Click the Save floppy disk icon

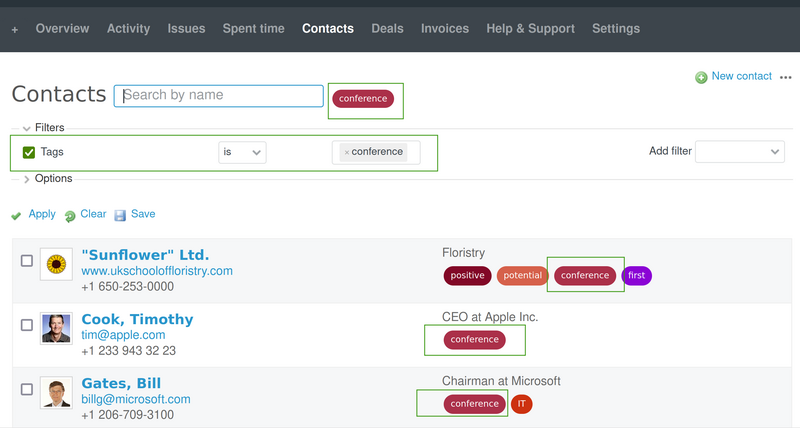click(x=120, y=215)
